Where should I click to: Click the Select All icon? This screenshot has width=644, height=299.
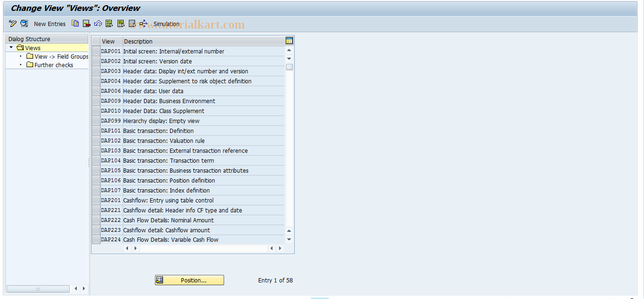[109, 24]
